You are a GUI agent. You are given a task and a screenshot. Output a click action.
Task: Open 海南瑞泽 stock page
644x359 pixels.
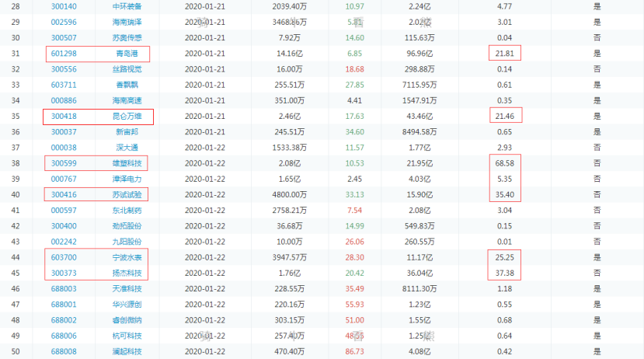[127, 23]
